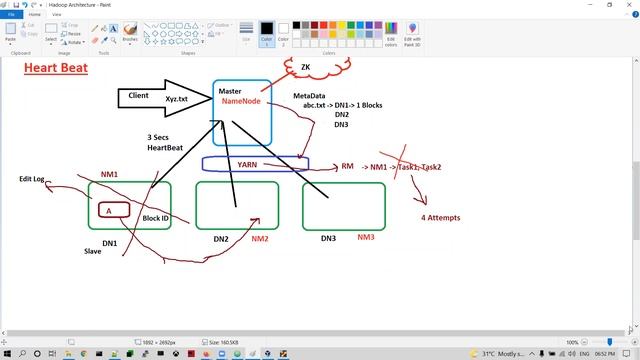
Task: Pick the Five-point star shape
Action: pyautogui.click(x=163, y=41)
